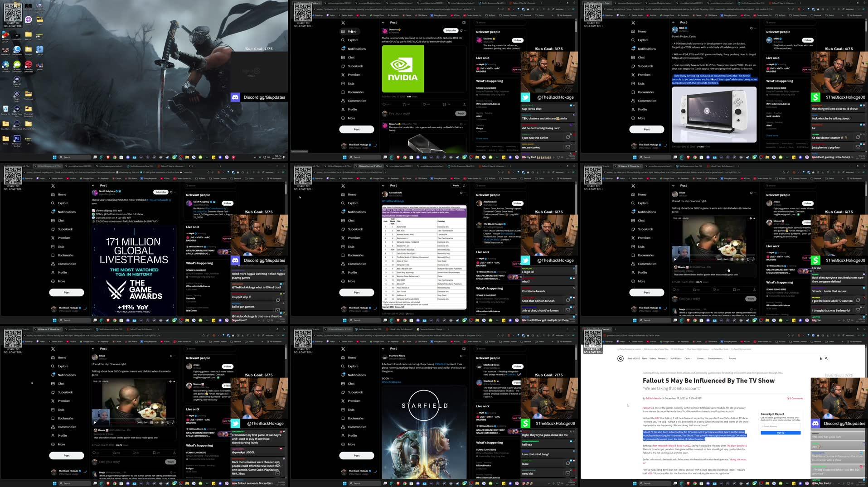The width and height of the screenshot is (868, 487).
Task: Open author link Eddie Makuch
Action: (x=654, y=398)
